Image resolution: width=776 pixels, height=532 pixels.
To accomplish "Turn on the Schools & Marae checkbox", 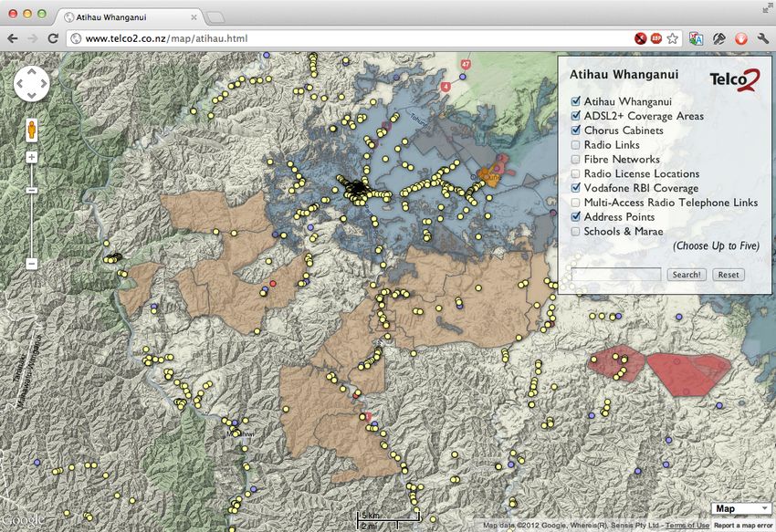I will point(575,232).
